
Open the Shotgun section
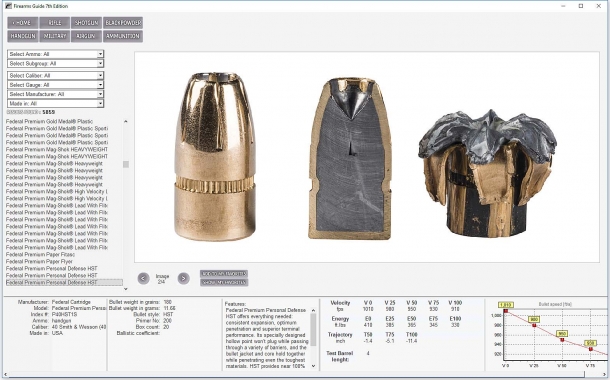[x=86, y=23]
